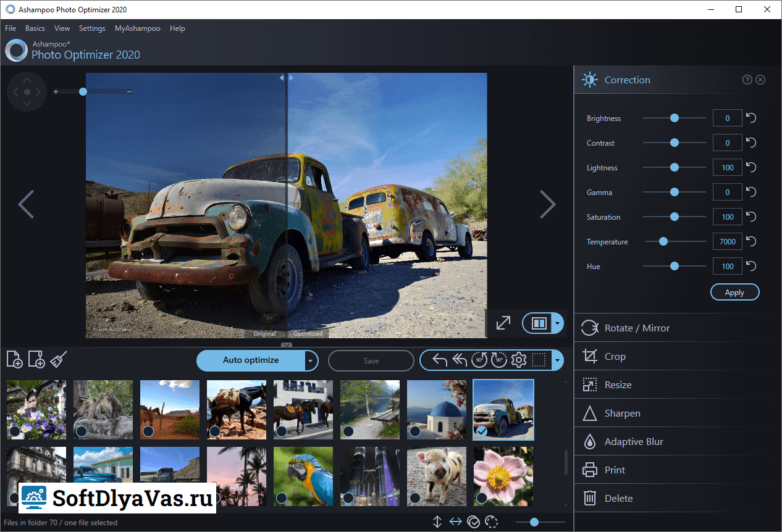
Task: Toggle selection circle on flowers house thumbnail
Action: (14, 431)
